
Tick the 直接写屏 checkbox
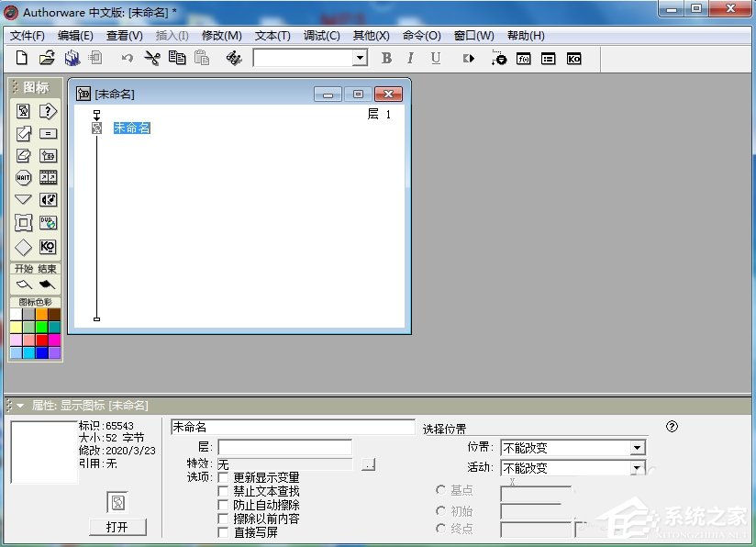[223, 532]
